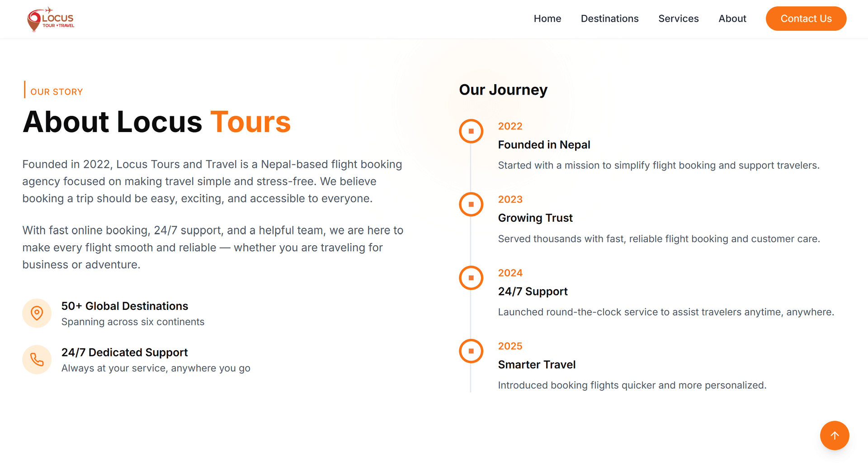868x466 pixels.
Task: Open the Home navigation menu item
Action: click(547, 19)
